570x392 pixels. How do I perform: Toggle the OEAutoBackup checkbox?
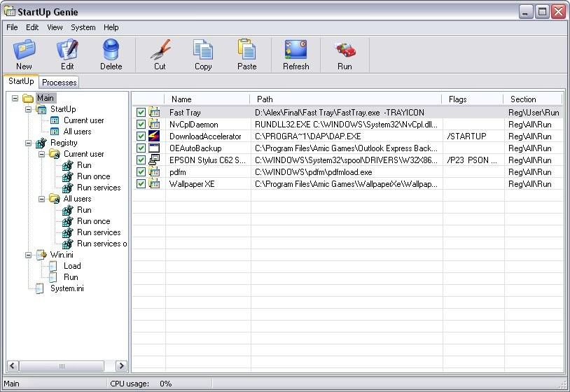141,148
